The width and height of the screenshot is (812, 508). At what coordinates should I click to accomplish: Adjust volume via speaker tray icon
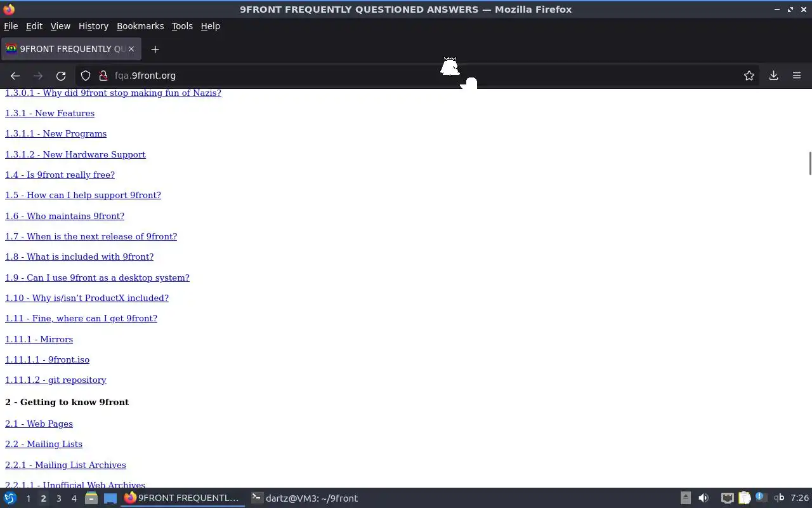(x=703, y=498)
